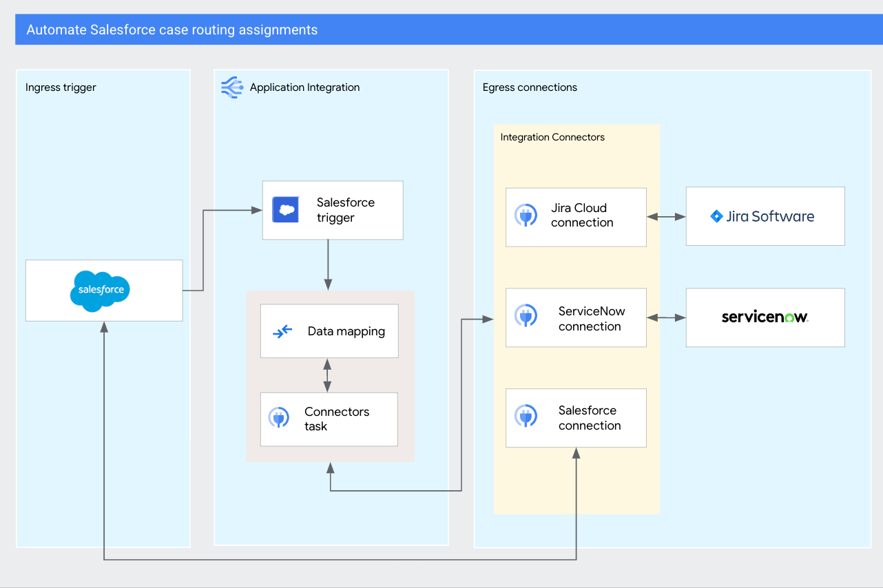Select the ServiceNow connection box
The width and height of the screenshot is (883, 588).
pyautogui.click(x=576, y=317)
